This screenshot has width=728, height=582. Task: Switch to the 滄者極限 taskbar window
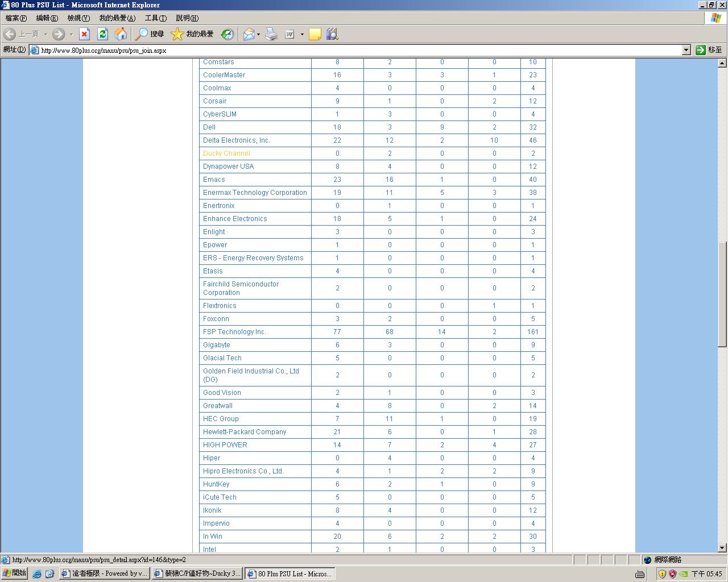pyautogui.click(x=104, y=573)
